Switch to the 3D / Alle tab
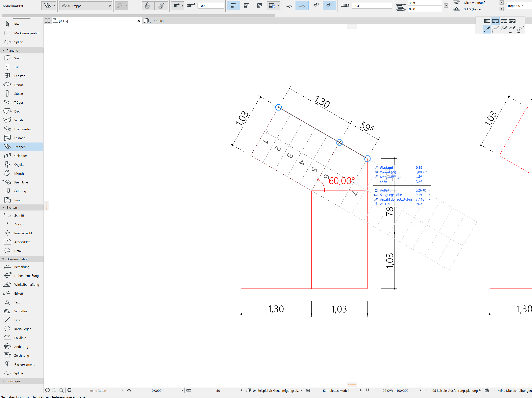The image size is (532, 398). 156,21
